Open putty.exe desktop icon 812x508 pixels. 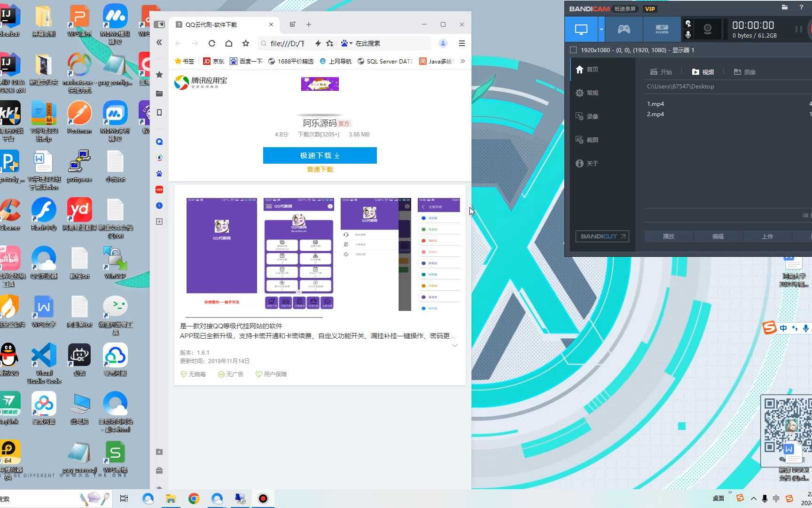click(x=79, y=166)
